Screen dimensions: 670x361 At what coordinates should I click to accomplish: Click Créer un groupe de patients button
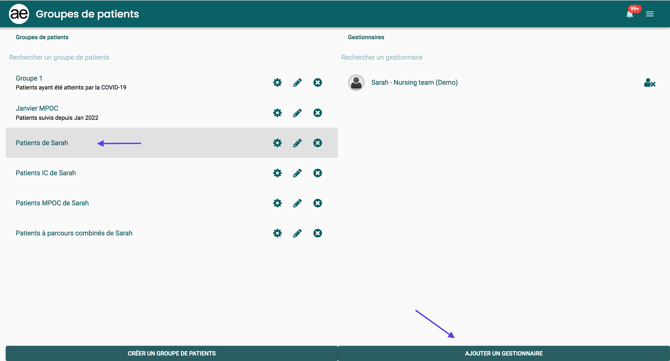point(171,353)
